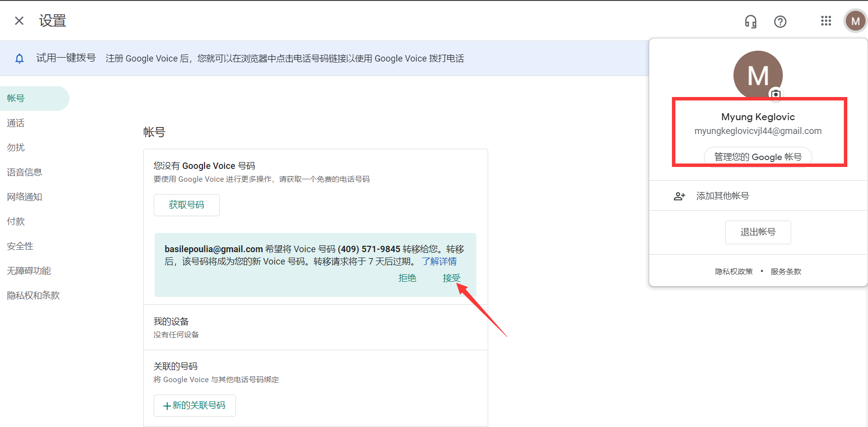Open the 了解详情 link

439,262
